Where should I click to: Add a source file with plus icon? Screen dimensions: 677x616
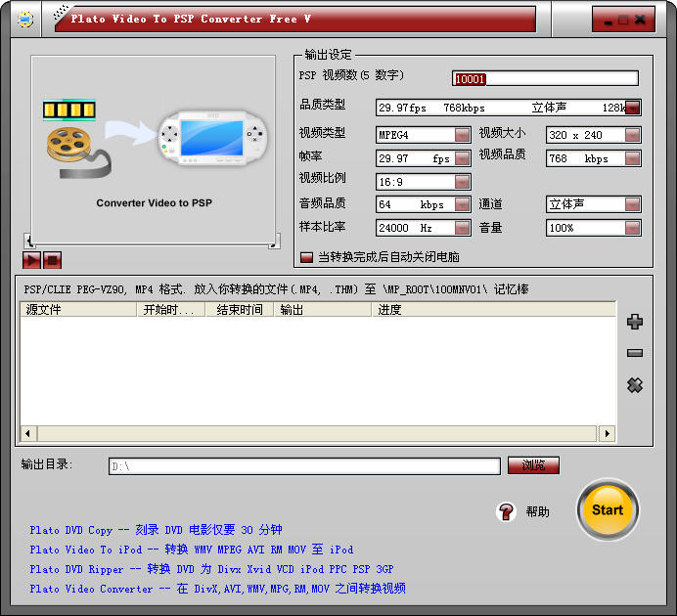(x=635, y=322)
